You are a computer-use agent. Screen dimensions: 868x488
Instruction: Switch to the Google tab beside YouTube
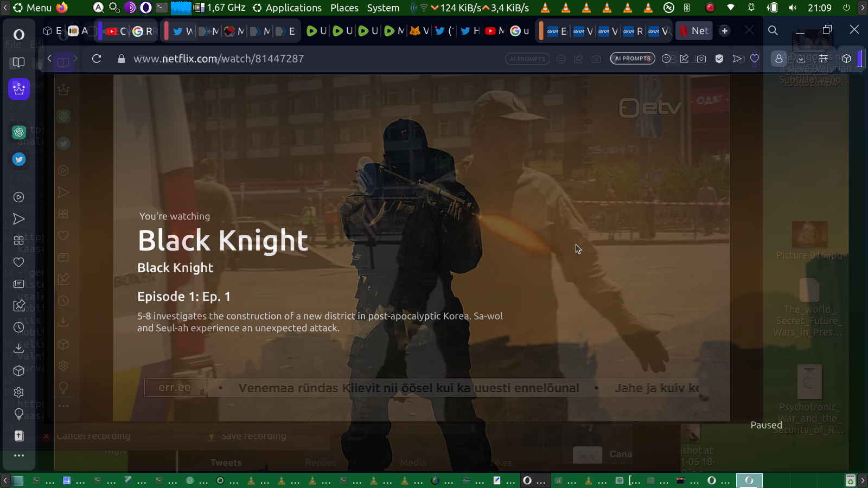143,31
